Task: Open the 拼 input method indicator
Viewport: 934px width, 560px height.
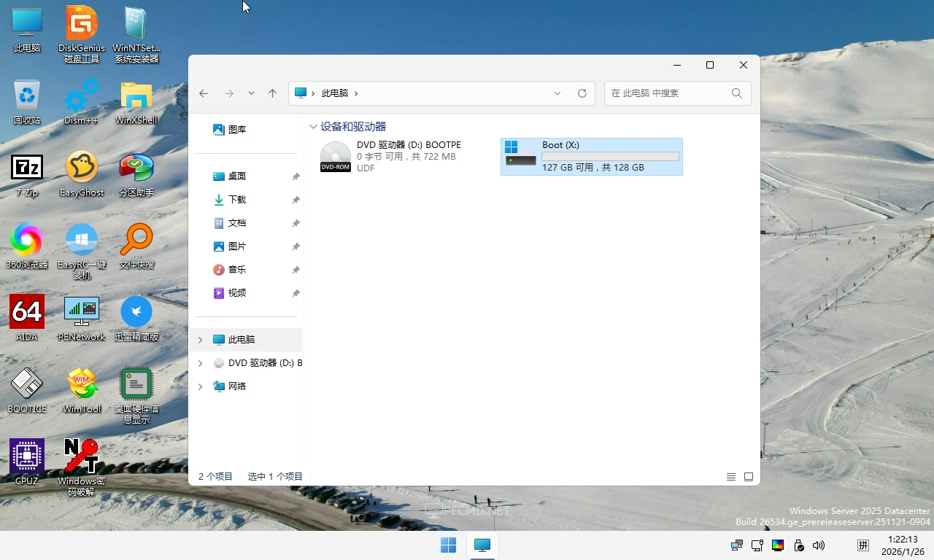Action: pos(862,545)
